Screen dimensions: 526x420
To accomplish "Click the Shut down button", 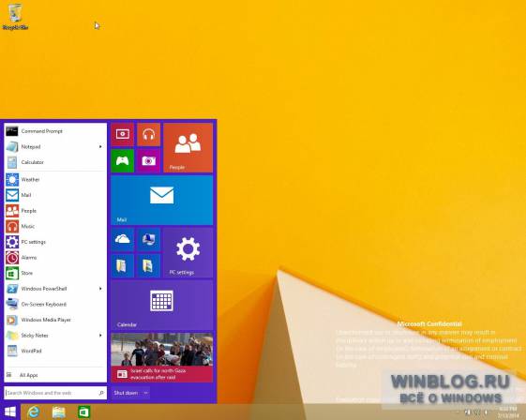I will 126,393.
